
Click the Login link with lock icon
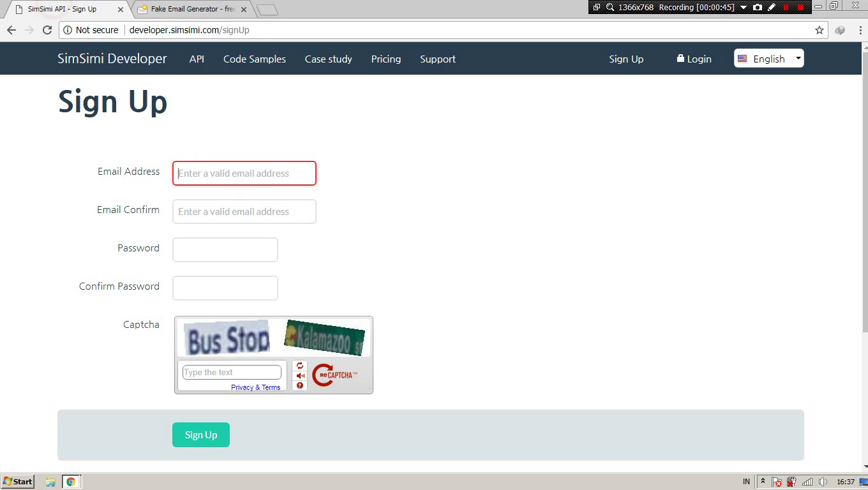coord(694,59)
